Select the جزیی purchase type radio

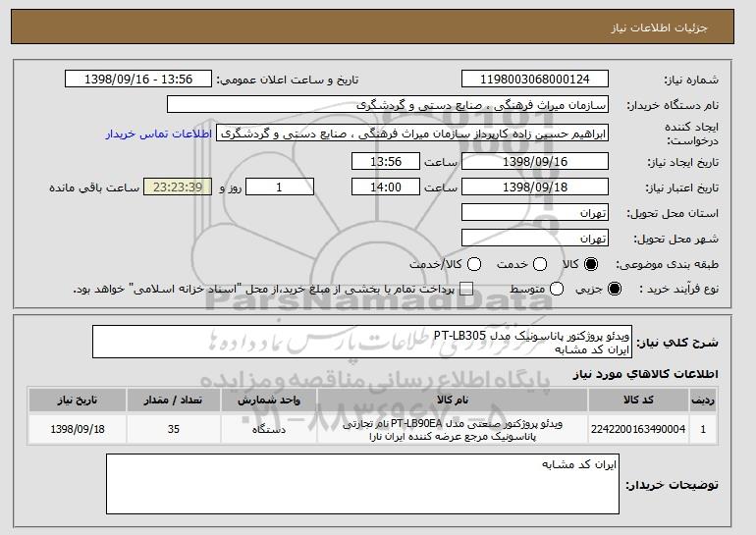tap(615, 289)
